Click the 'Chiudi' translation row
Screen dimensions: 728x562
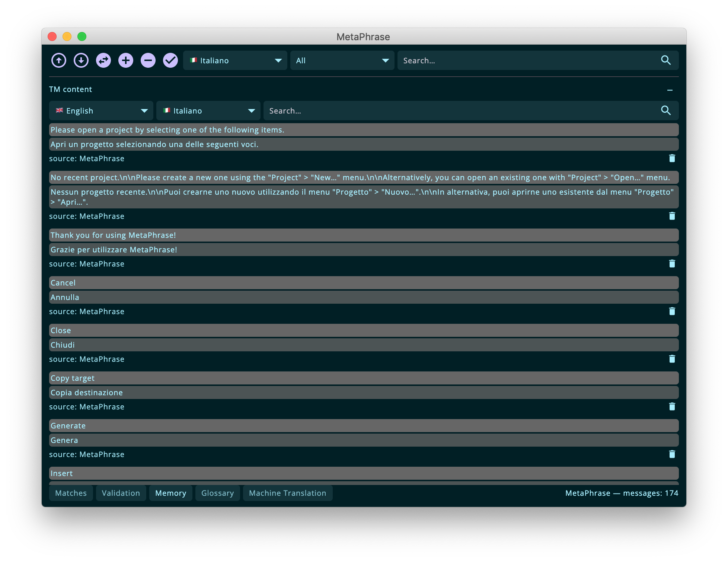[x=364, y=345]
